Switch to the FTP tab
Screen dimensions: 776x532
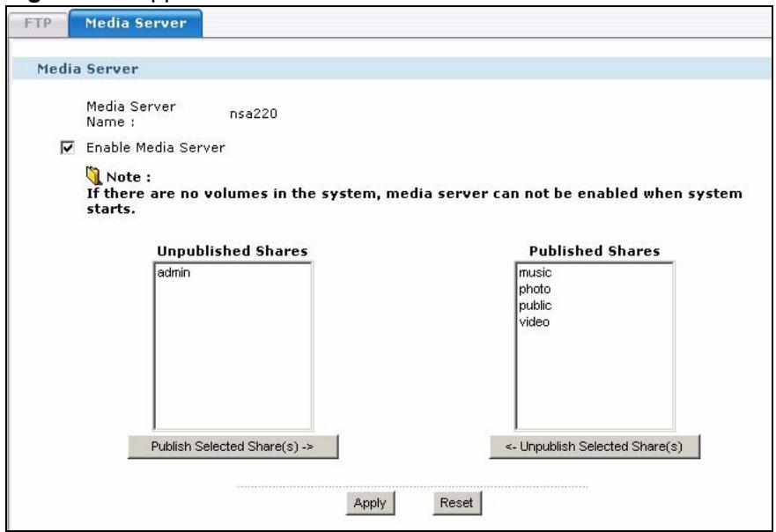(38, 25)
